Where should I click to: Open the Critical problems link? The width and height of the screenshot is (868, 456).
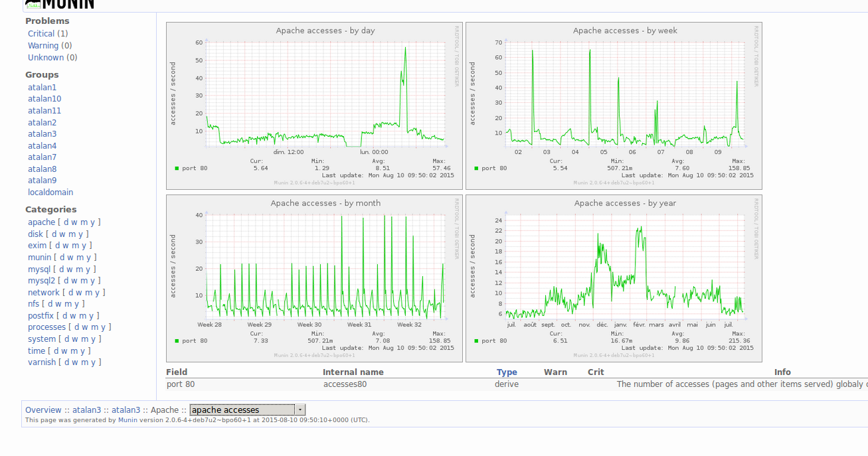[x=42, y=34]
